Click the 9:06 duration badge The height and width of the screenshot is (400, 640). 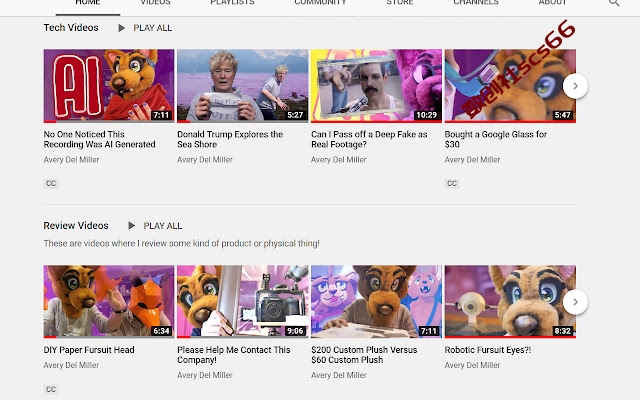click(295, 331)
